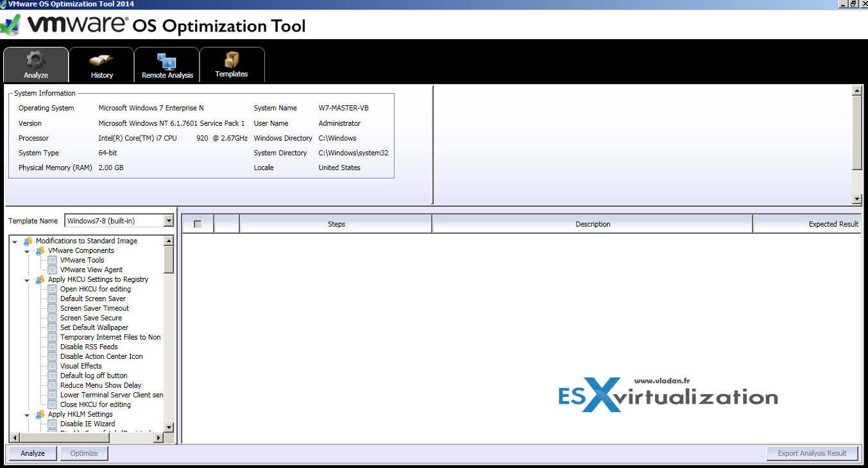This screenshot has width=868, height=468.
Task: Click the Reduce Menu Show Delay item icon
Action: 53,385
